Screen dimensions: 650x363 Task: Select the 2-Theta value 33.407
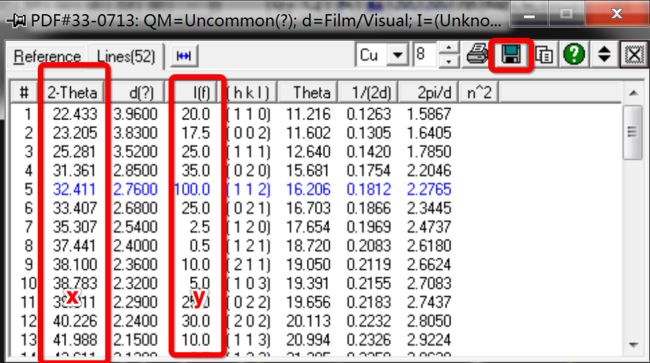click(75, 208)
